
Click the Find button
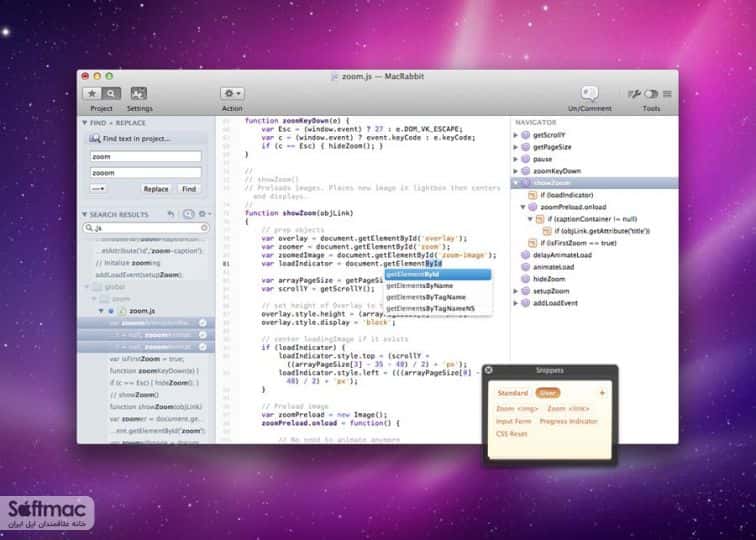coord(189,189)
